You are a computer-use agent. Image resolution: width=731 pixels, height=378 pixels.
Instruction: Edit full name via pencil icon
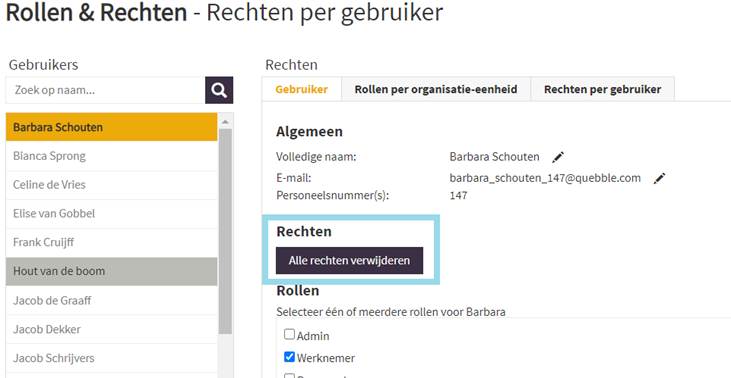pos(558,157)
